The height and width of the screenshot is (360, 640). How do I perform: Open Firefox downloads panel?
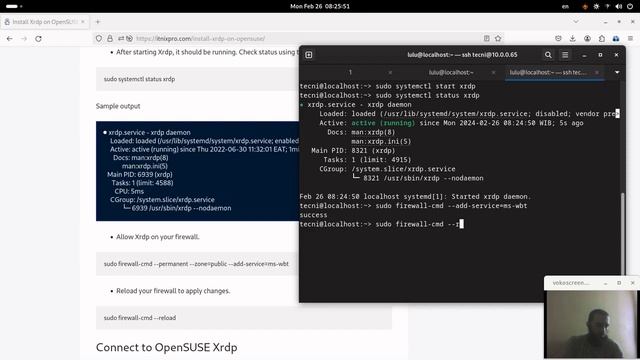click(573, 38)
